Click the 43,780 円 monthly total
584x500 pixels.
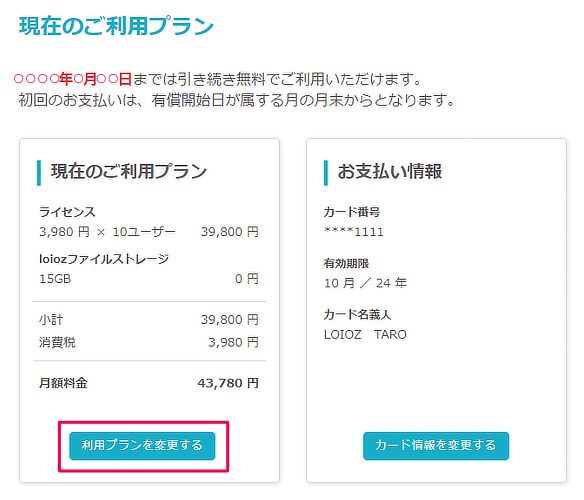(228, 383)
